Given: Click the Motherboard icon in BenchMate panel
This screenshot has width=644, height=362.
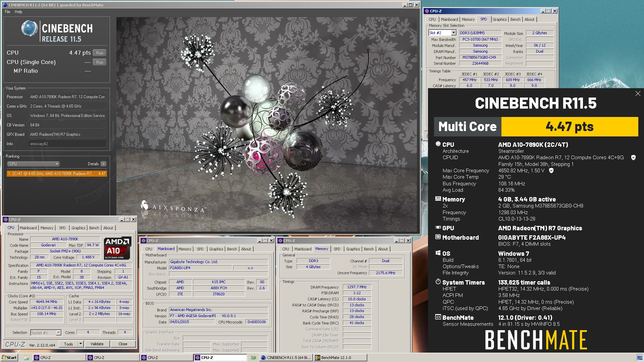Looking at the screenshot, I should 438,237.
